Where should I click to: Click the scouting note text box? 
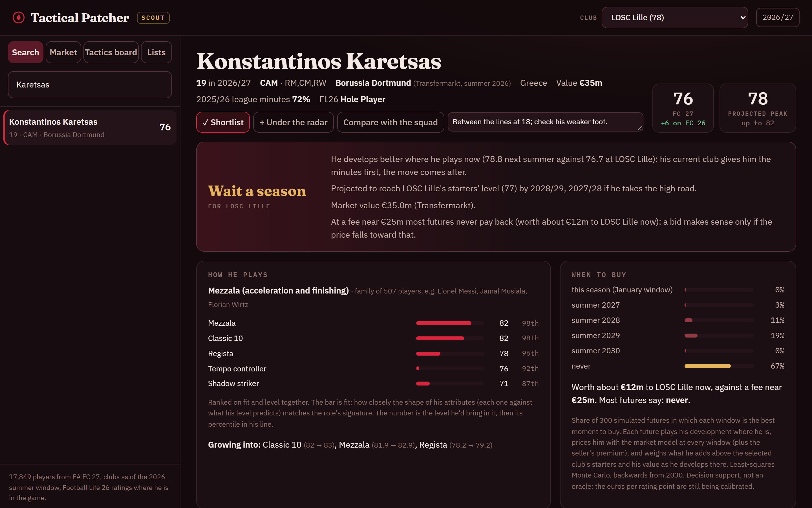(545, 122)
